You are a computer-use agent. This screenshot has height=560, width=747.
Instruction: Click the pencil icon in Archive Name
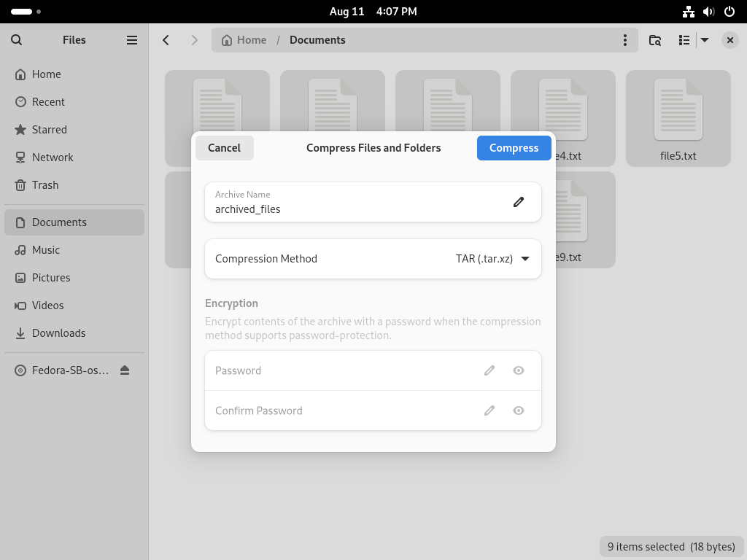click(x=519, y=202)
